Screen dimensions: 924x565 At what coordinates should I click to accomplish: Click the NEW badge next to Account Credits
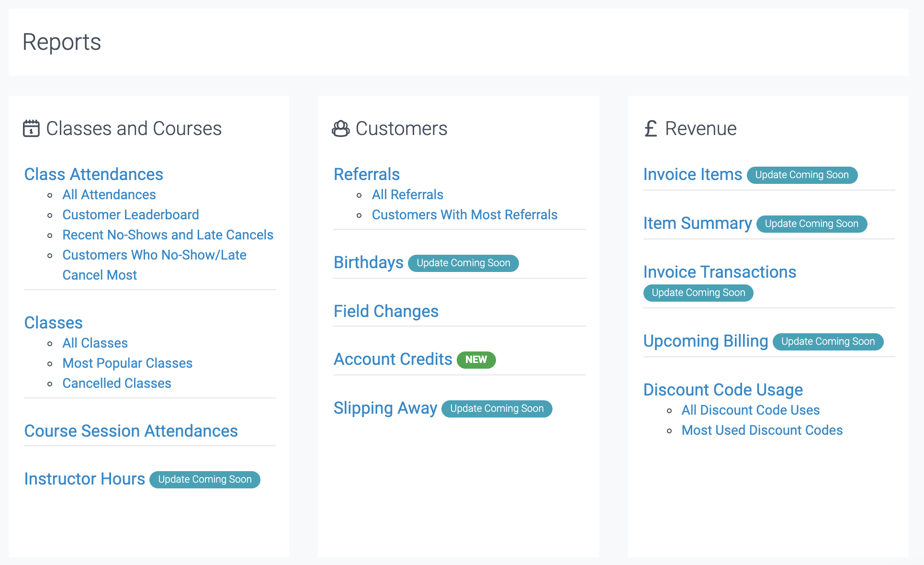(476, 360)
